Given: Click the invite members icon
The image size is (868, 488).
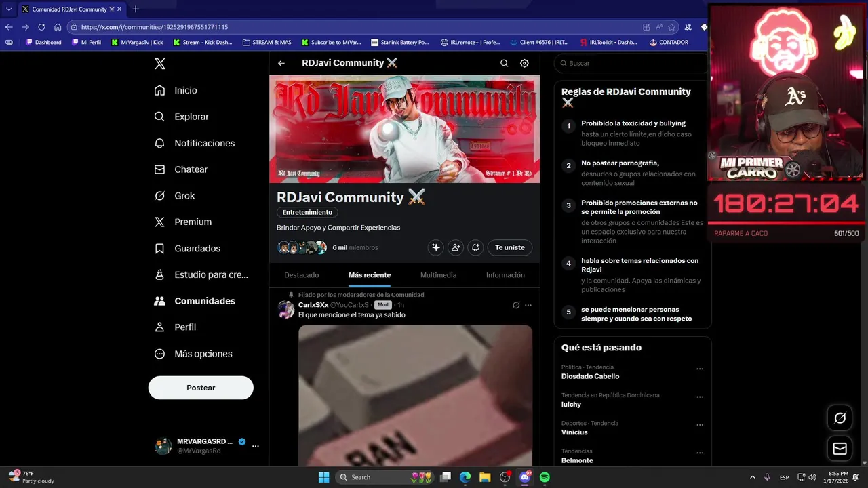Looking at the screenshot, I should 456,247.
